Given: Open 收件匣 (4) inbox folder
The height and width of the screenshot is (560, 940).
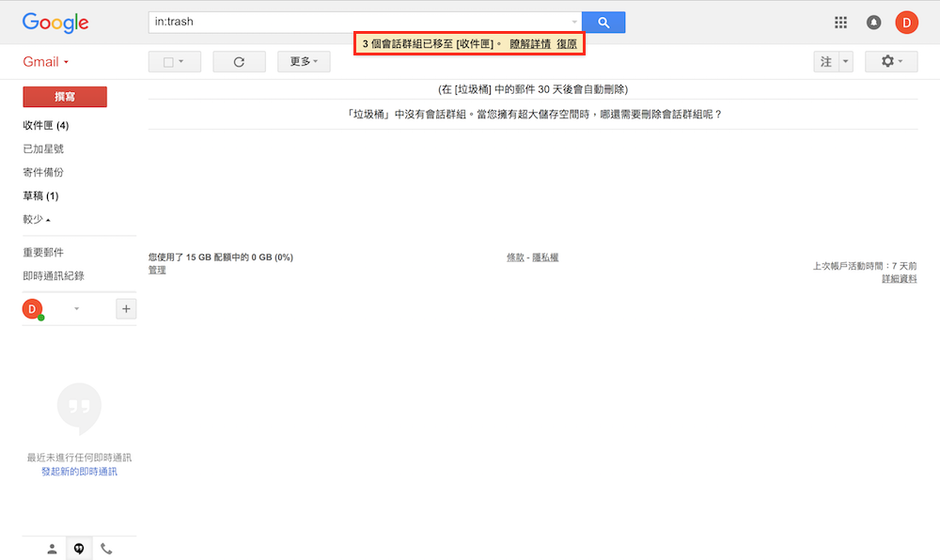Looking at the screenshot, I should coord(45,125).
